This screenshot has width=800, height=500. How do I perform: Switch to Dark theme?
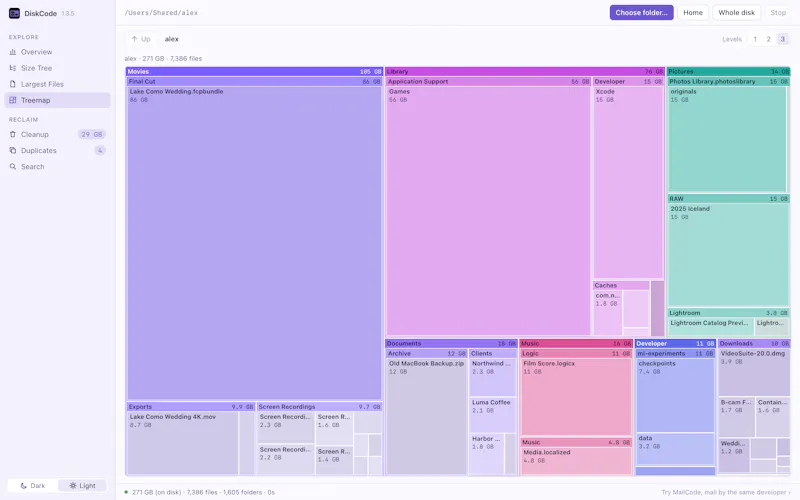33,486
